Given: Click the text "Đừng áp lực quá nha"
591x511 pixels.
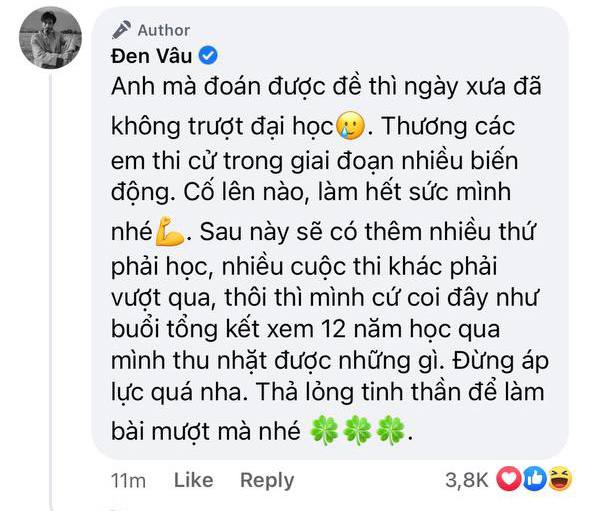Looking at the screenshot, I should 330,377.
